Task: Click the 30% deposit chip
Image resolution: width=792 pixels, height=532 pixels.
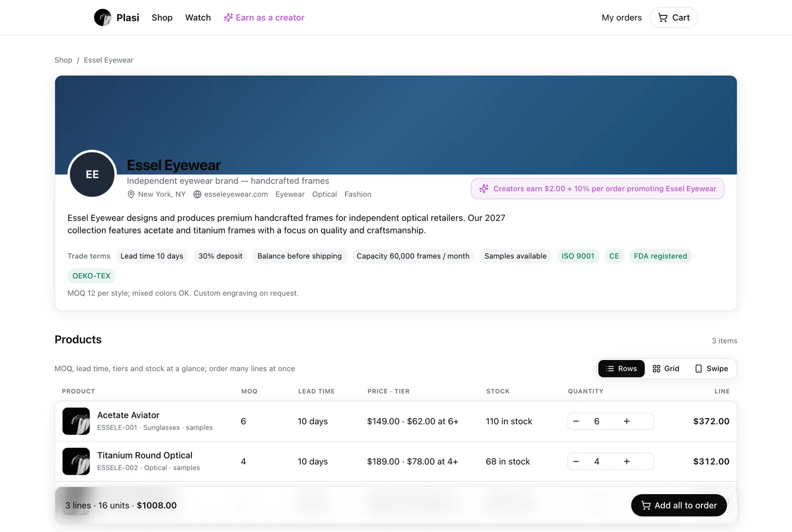Action: pyautogui.click(x=221, y=256)
